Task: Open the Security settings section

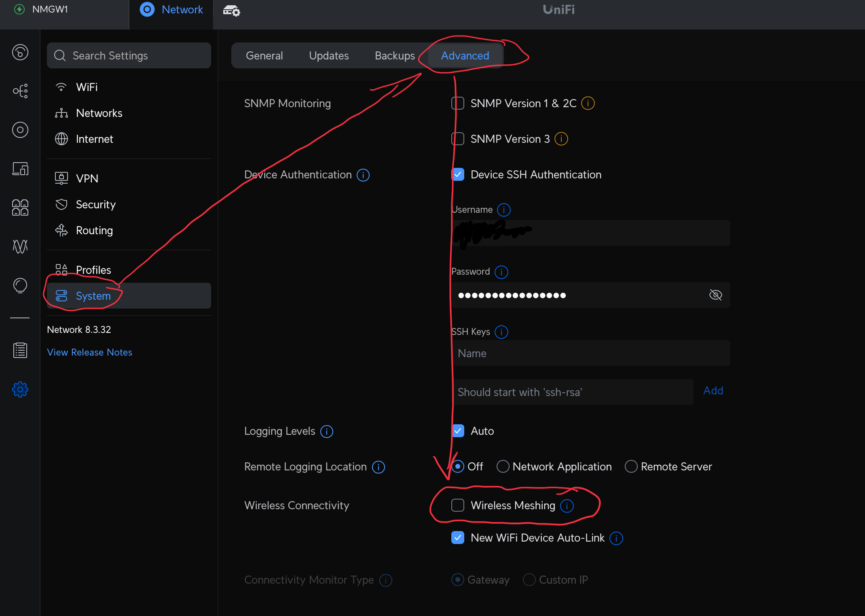Action: coord(95,205)
